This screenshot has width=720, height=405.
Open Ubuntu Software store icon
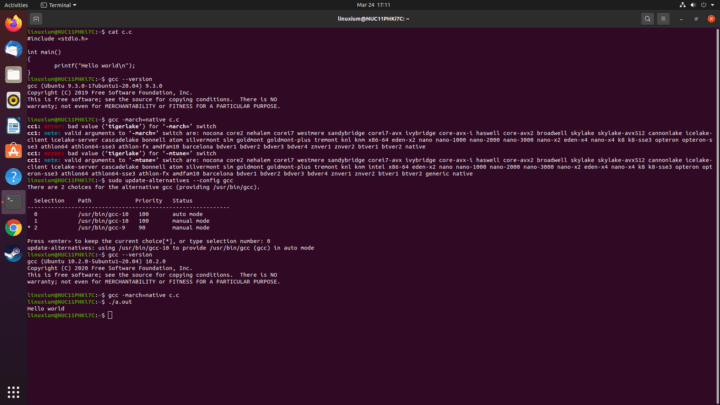click(13, 151)
